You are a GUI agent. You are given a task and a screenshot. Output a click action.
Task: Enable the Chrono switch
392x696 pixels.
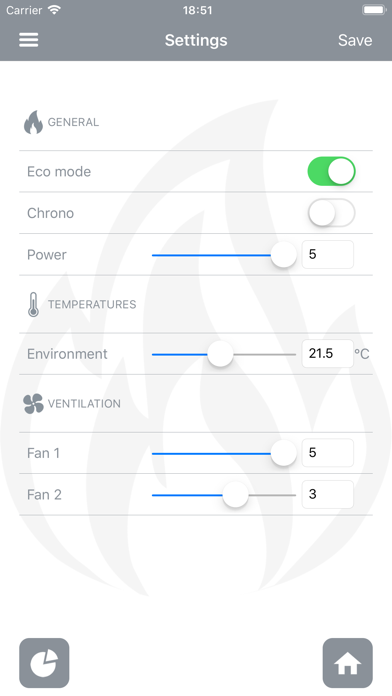pos(331,213)
